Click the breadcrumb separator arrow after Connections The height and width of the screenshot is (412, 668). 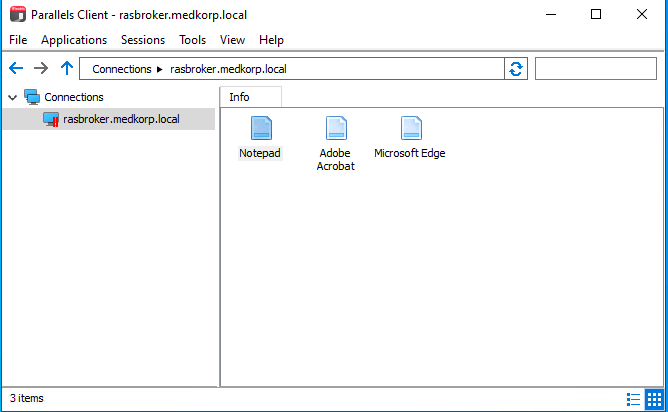160,69
